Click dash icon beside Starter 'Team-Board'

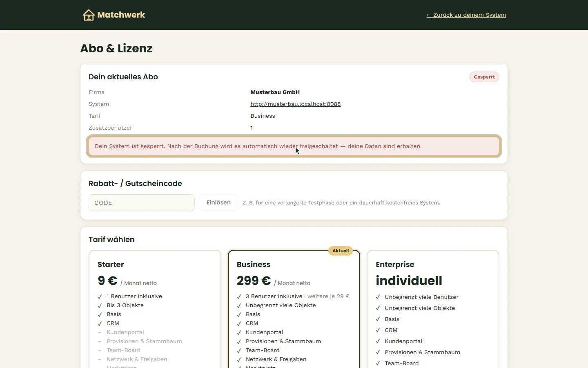point(100,350)
